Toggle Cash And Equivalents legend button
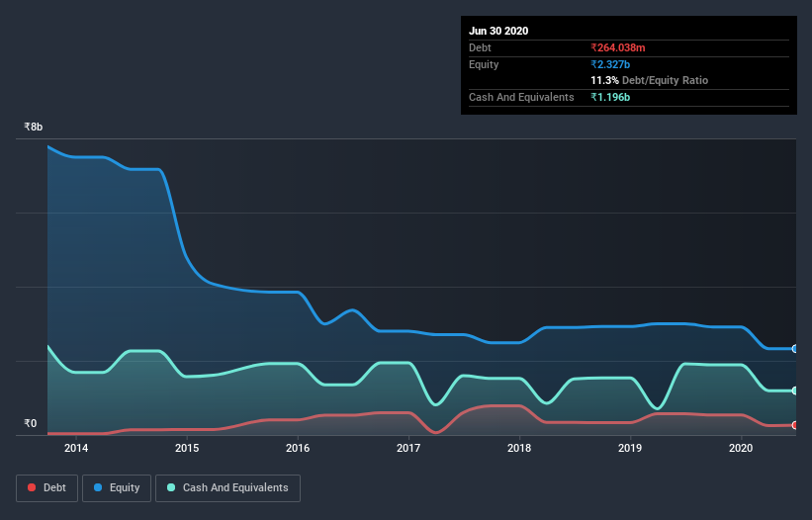The width and height of the screenshot is (812, 520). [227, 488]
